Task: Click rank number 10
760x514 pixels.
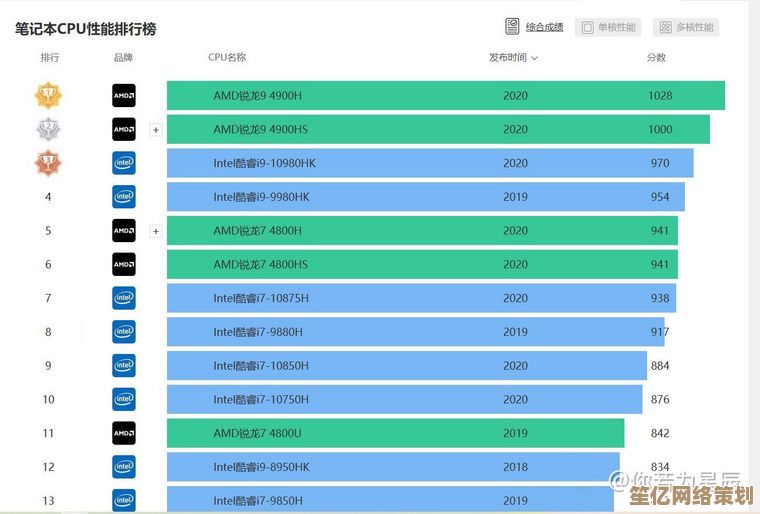Action: [48, 399]
